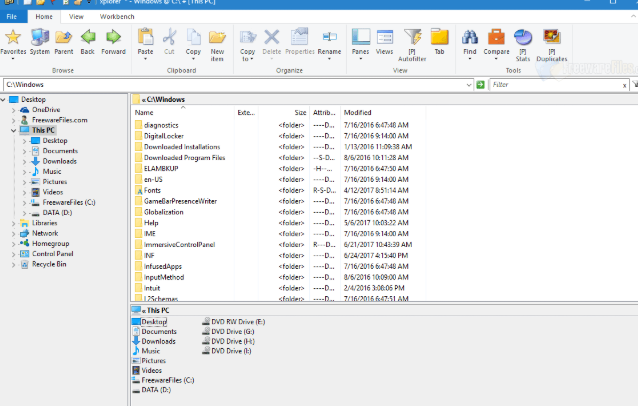Sort by the Exte... column header
This screenshot has width=638, height=406.
coord(246,112)
